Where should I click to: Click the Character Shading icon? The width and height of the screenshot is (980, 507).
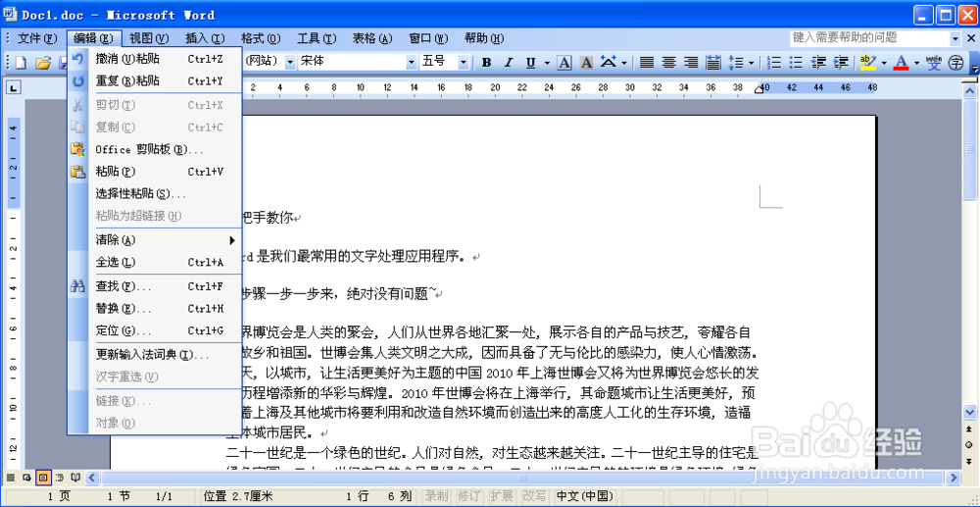coord(586,63)
